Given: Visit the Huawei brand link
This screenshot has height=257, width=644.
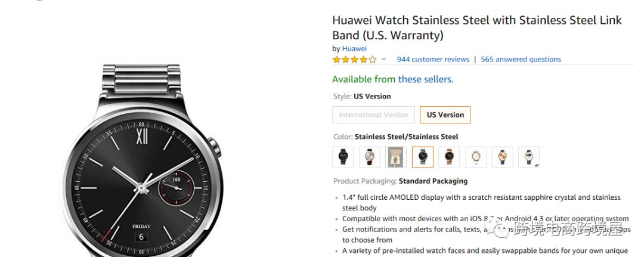Looking at the screenshot, I should coord(354,48).
